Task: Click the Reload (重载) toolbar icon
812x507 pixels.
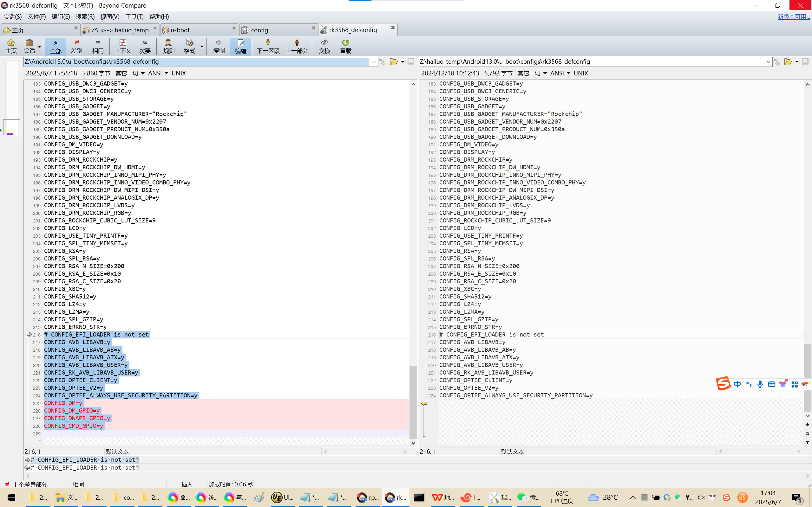Action: pos(345,46)
